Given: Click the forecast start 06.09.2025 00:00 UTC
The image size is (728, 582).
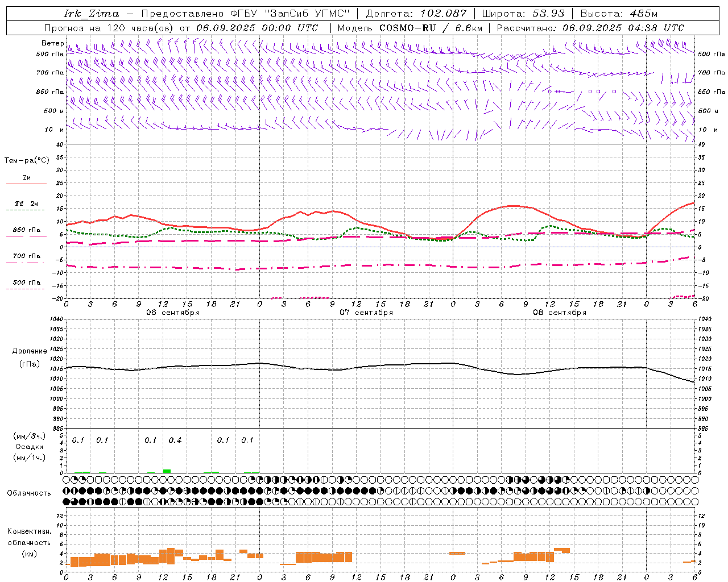Looking at the screenshot, I should click(257, 28).
